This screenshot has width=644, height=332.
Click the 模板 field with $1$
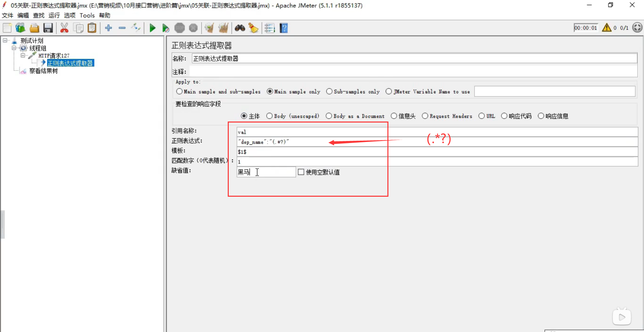tap(437, 152)
